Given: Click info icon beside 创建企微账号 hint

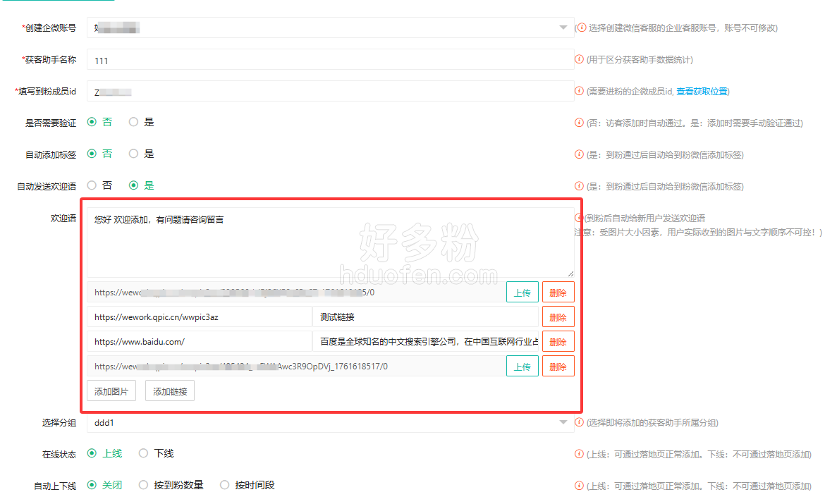Looking at the screenshot, I should pyautogui.click(x=580, y=27).
